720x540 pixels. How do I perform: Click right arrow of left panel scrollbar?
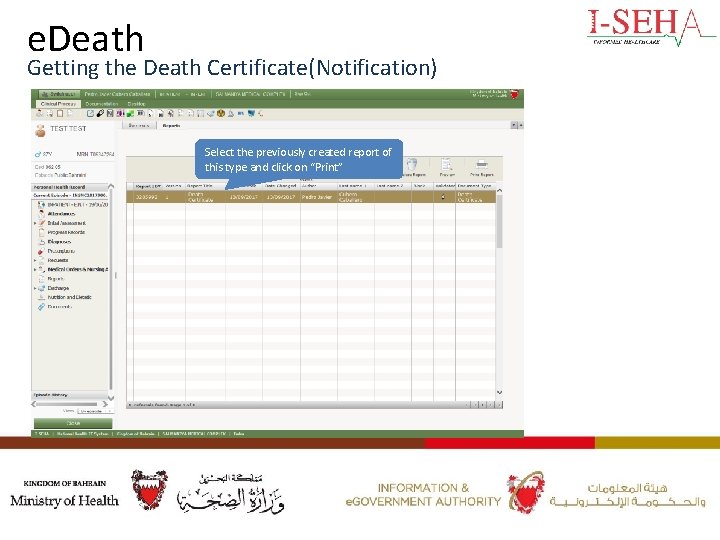click(105, 404)
